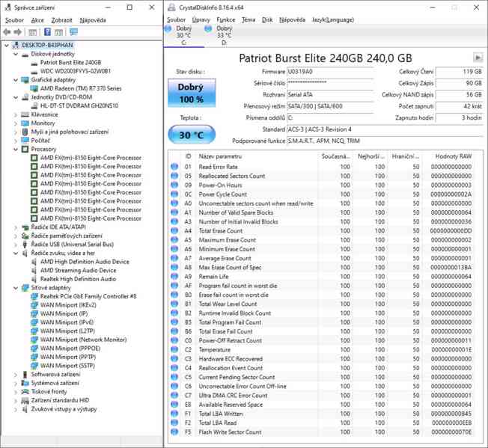This screenshot has width=488, height=448.
Task: Collapse the Grafické adaptéry node
Action: 16,80
